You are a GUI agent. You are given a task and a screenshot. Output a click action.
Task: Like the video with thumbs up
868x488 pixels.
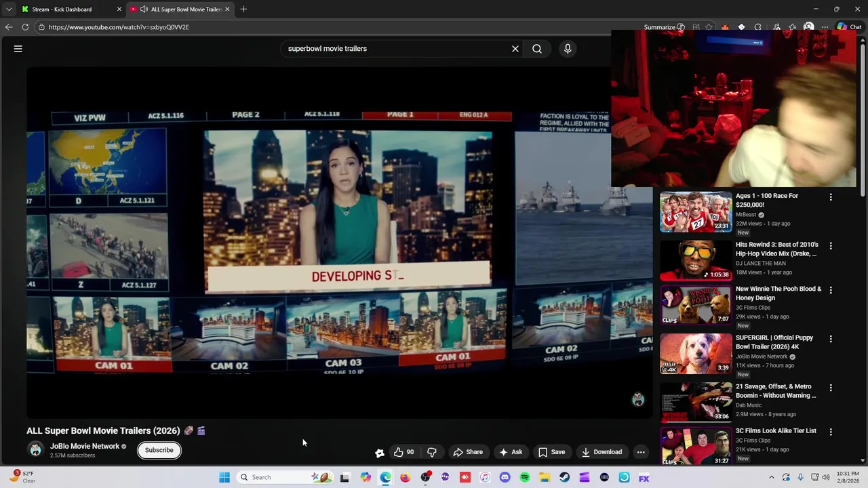pos(404,452)
